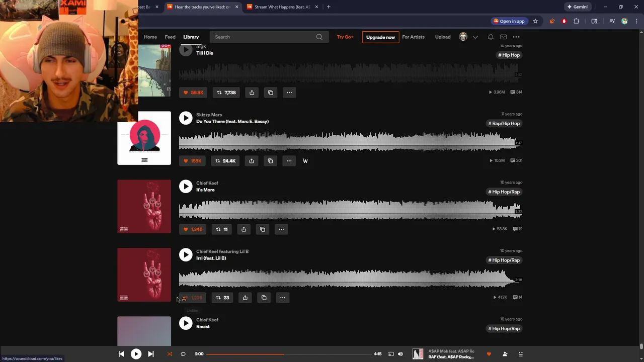Click the Upgrade now button

tap(380, 37)
